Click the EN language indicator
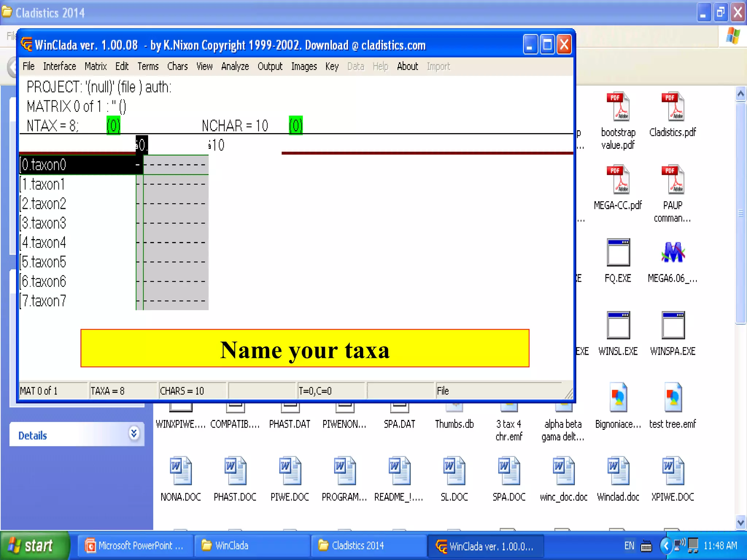This screenshot has height=560, width=747. coord(629,546)
